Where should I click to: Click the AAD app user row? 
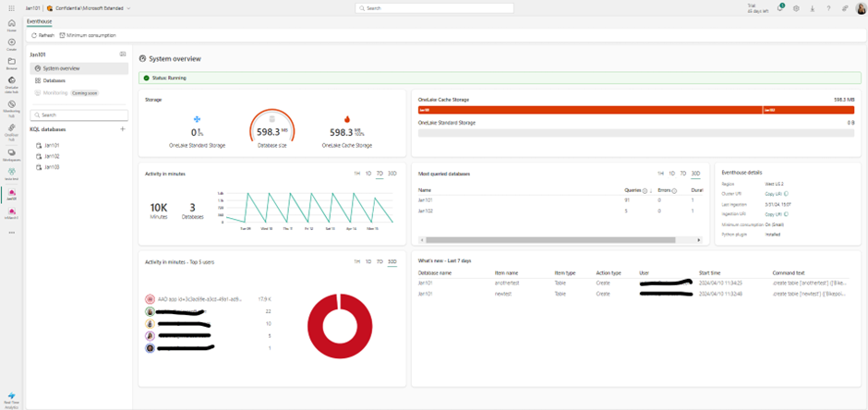(208, 299)
